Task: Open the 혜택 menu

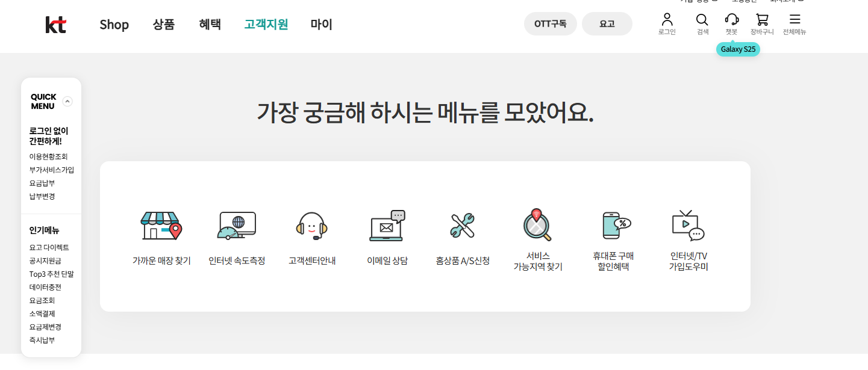Action: [x=210, y=25]
